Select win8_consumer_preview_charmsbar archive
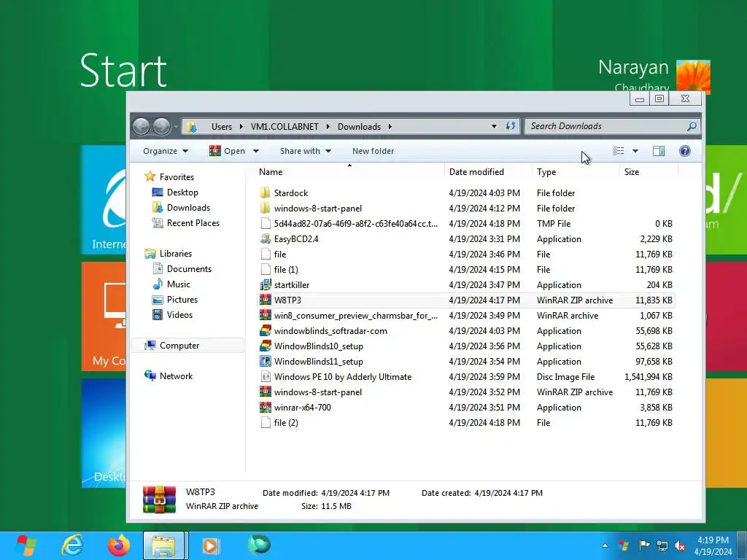The height and width of the screenshot is (560, 747). point(466,316)
